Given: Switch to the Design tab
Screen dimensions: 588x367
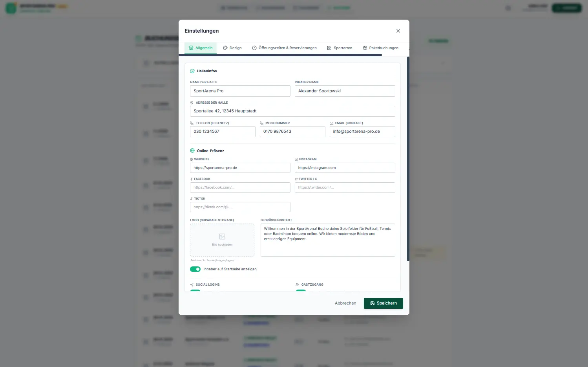Looking at the screenshot, I should point(232,48).
